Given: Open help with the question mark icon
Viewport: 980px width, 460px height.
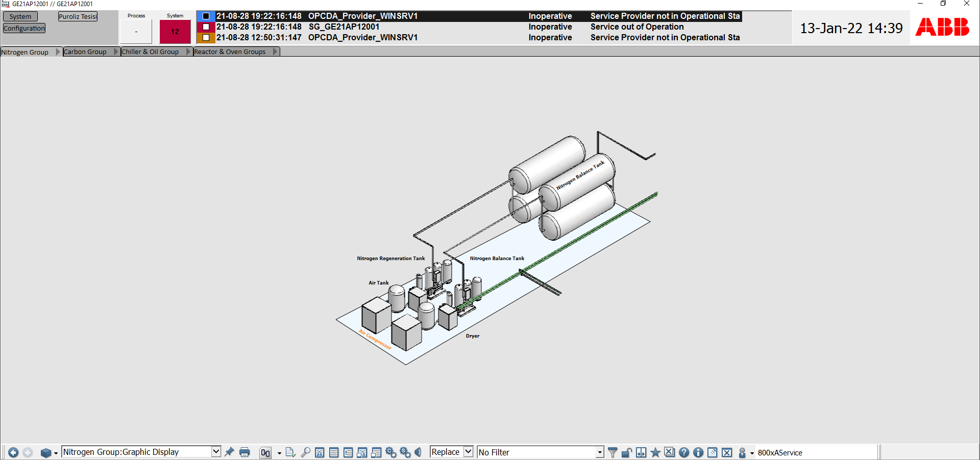Looking at the screenshot, I should point(684,452).
